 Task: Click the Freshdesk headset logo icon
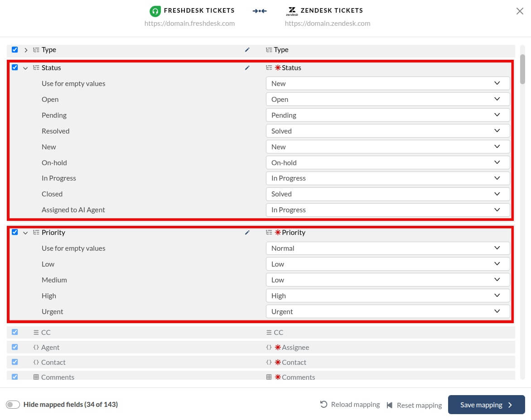pyautogui.click(x=155, y=11)
